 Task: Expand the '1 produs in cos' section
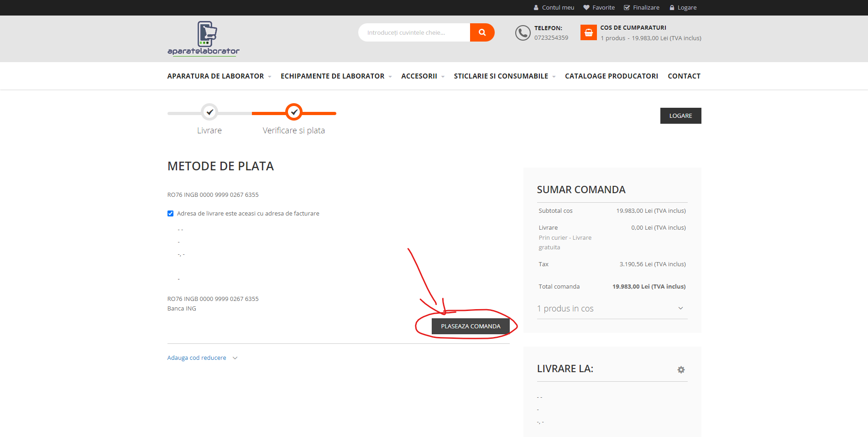[x=612, y=309]
